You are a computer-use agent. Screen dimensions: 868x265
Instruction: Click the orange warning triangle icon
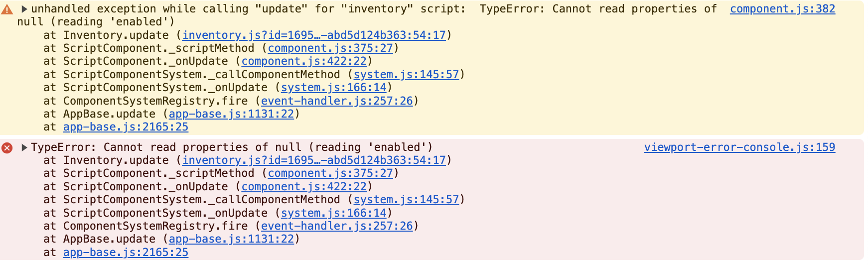7,9
